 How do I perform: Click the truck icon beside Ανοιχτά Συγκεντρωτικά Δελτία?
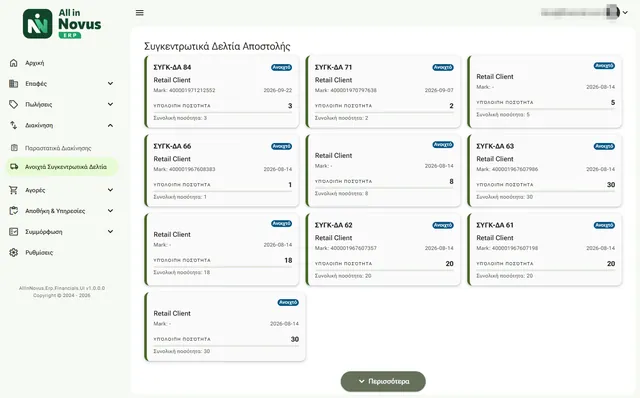click(14, 167)
